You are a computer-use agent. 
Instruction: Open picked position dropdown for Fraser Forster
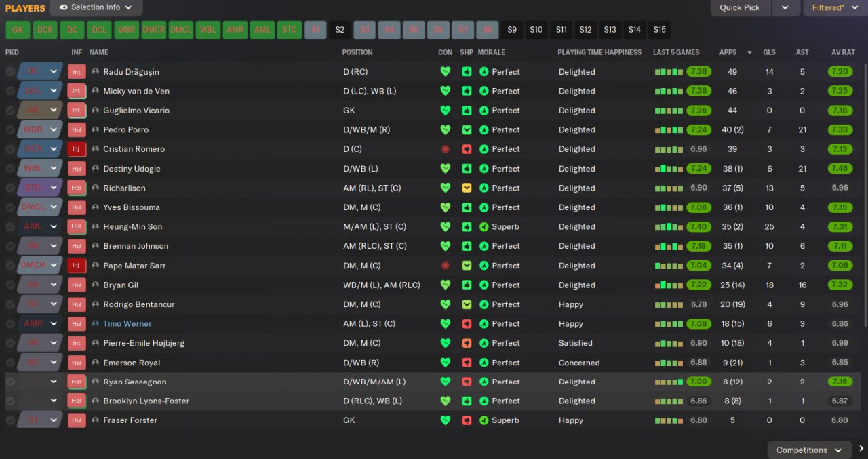tap(54, 420)
